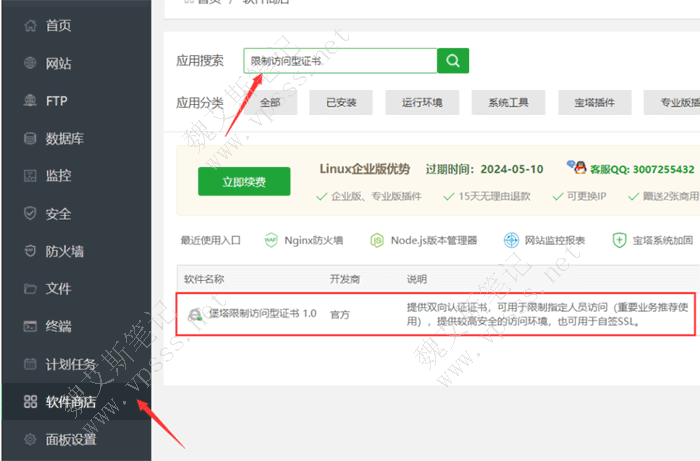The height and width of the screenshot is (461, 700).
Task: Click the green 立即续费 button
Action: (x=244, y=181)
